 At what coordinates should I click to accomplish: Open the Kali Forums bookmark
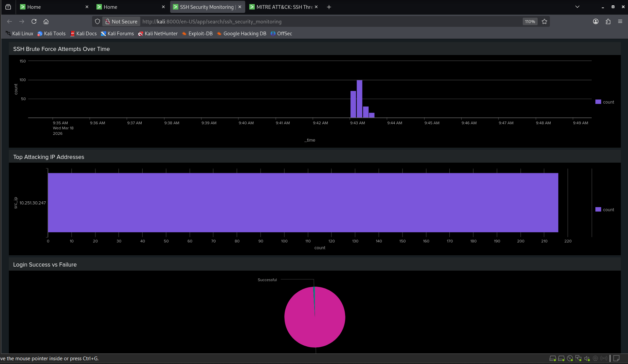117,34
